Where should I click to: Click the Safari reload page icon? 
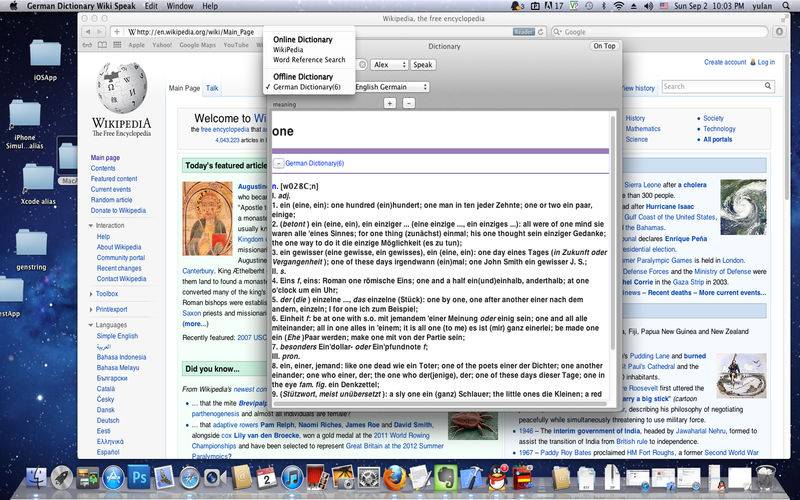point(541,32)
